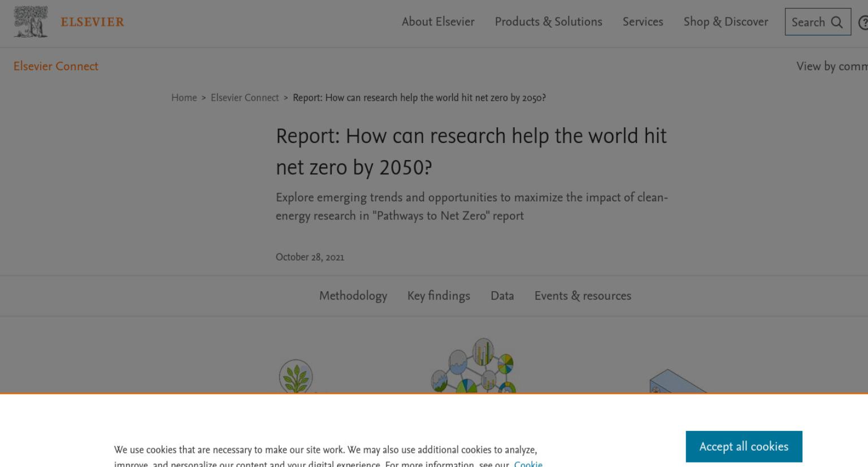Click the report headline about net zero by 2050
The height and width of the screenshot is (467, 868).
click(471, 152)
